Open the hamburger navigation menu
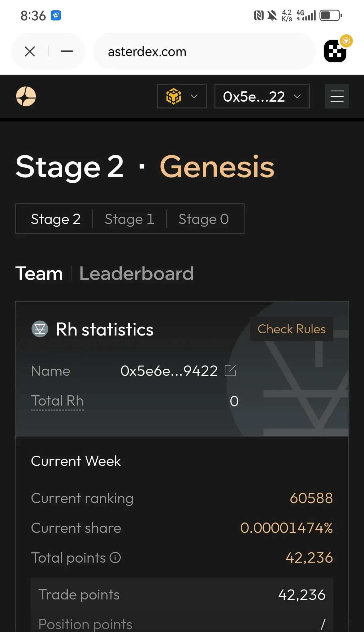 pos(337,96)
